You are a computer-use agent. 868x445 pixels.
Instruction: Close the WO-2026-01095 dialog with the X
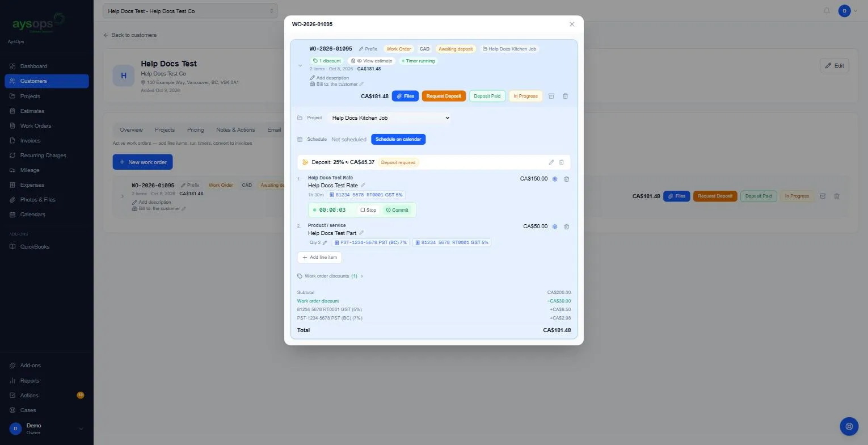point(572,24)
